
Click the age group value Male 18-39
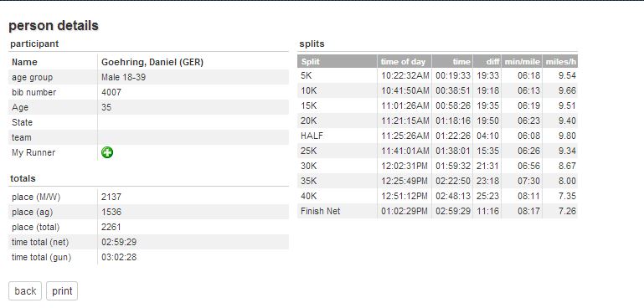point(124,77)
